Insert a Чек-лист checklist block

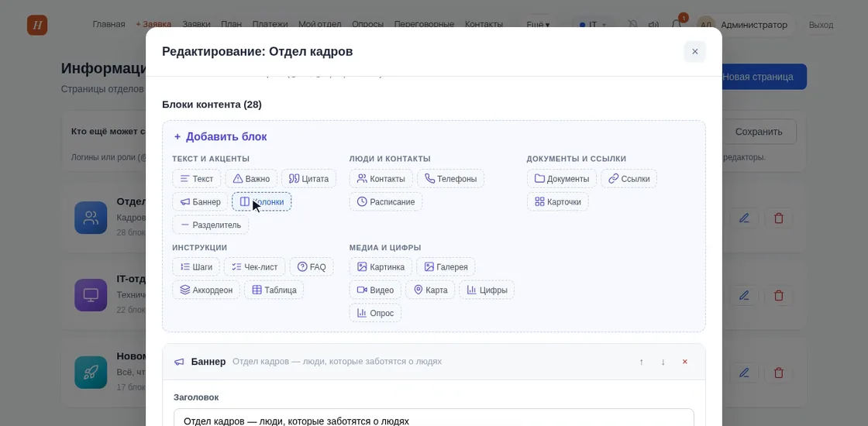click(255, 266)
